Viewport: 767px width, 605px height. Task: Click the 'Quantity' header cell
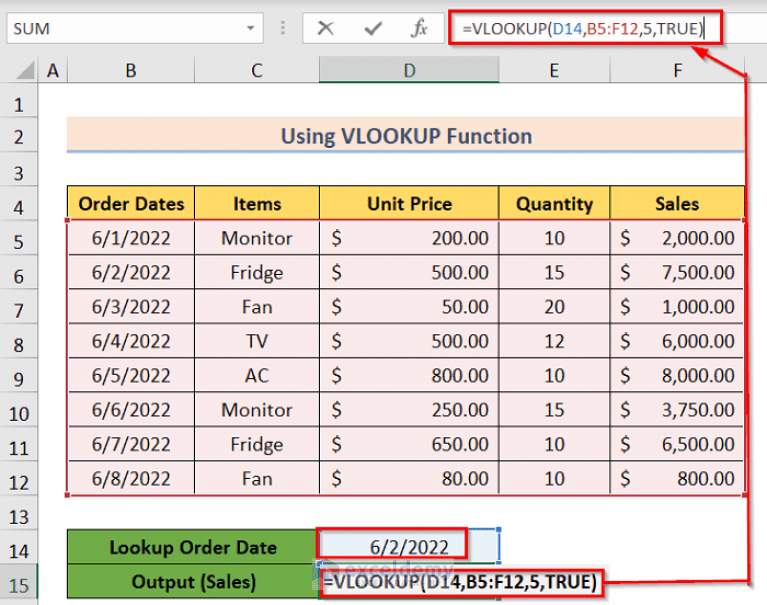click(x=554, y=203)
